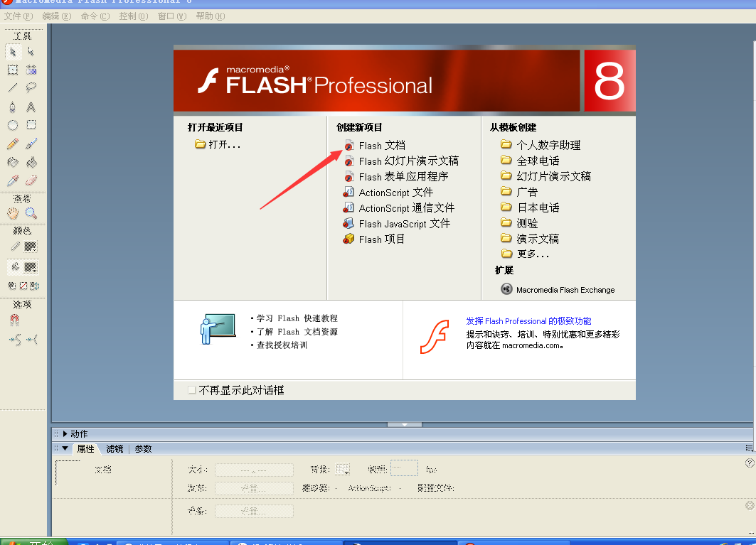
Task: Expand the 动作 panel
Action: (x=65, y=433)
